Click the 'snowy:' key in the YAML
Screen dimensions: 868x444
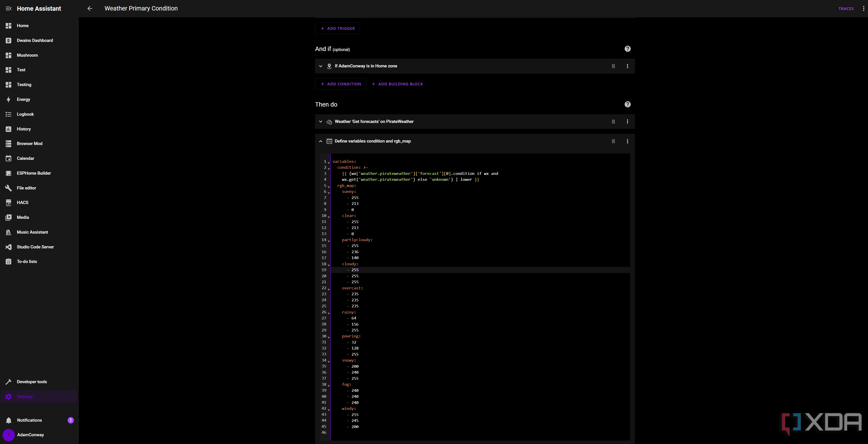click(349, 360)
